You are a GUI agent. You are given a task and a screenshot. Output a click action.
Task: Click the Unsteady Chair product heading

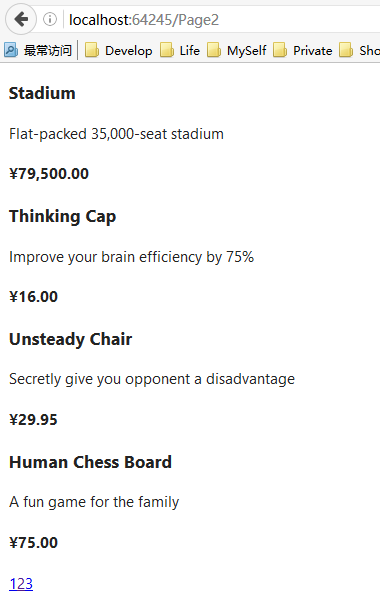point(71,339)
